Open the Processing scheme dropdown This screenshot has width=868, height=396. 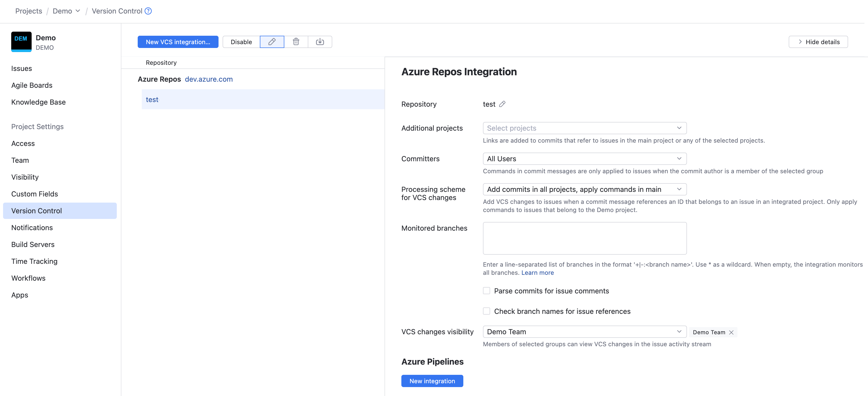584,189
